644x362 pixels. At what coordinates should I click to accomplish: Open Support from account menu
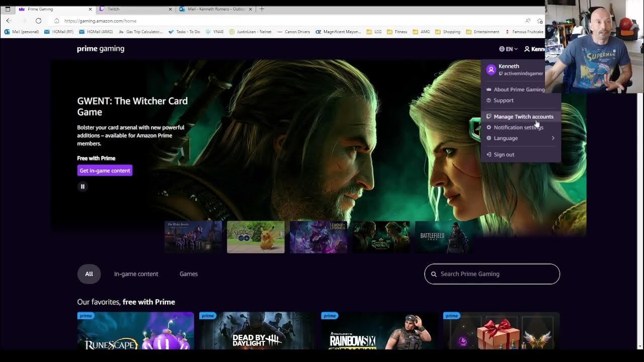pos(504,101)
